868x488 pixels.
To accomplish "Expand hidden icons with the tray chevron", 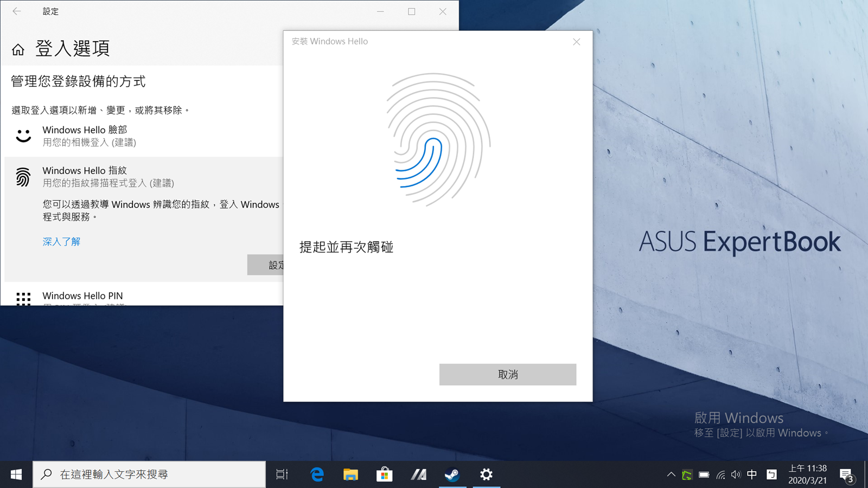I will pos(671,474).
